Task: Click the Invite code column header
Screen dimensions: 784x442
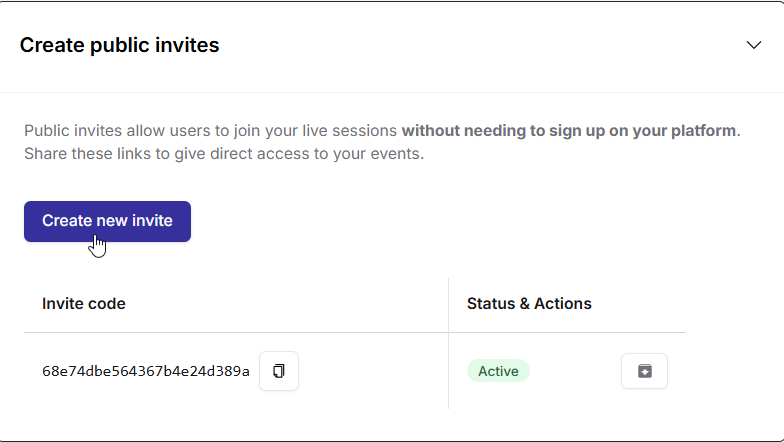Action: (x=84, y=303)
